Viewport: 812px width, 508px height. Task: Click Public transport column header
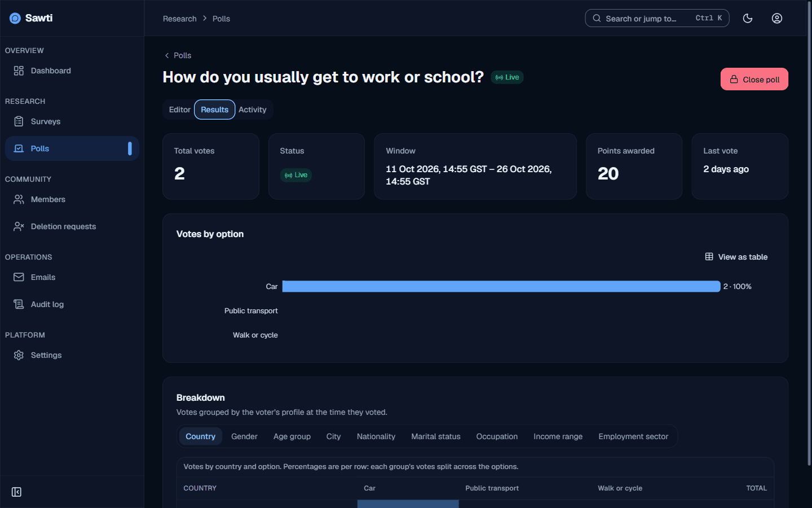point(492,488)
